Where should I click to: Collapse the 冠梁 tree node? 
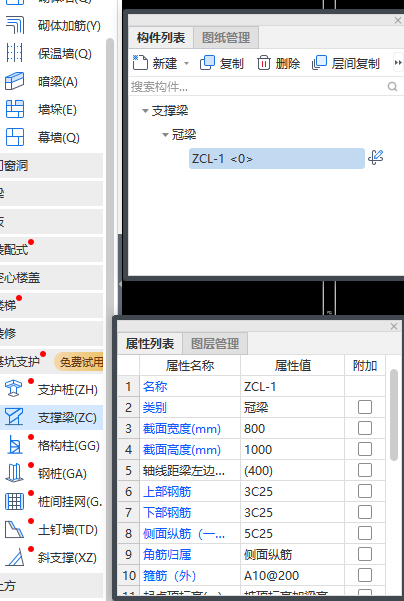tap(165, 135)
